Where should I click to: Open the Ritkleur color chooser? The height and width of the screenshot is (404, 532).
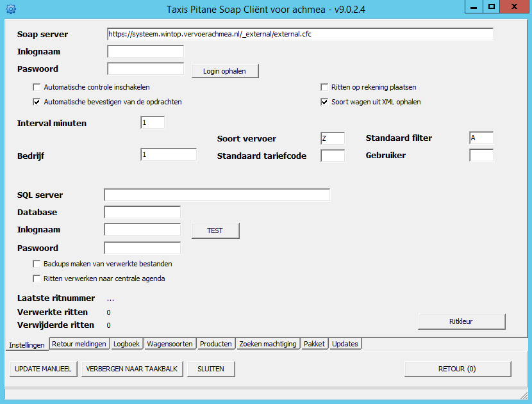461,321
